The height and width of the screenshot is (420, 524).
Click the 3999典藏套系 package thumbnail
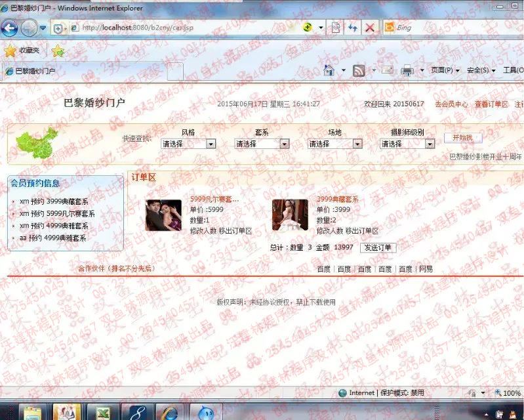(290, 215)
